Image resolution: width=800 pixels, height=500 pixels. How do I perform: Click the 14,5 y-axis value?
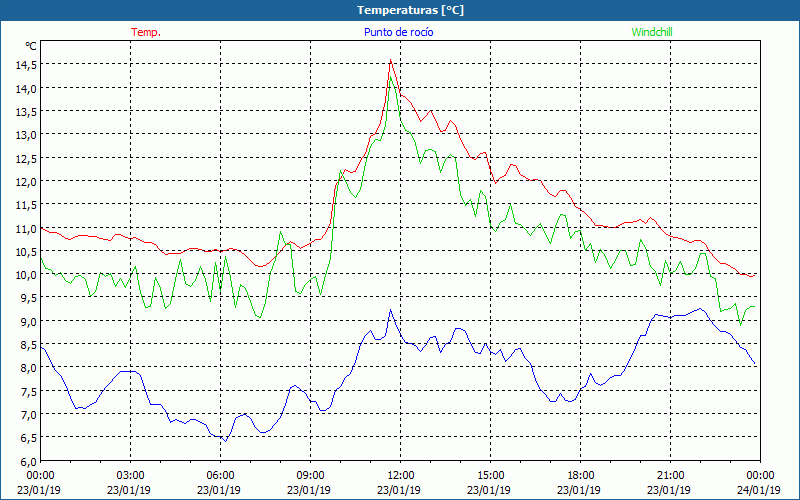pos(27,65)
